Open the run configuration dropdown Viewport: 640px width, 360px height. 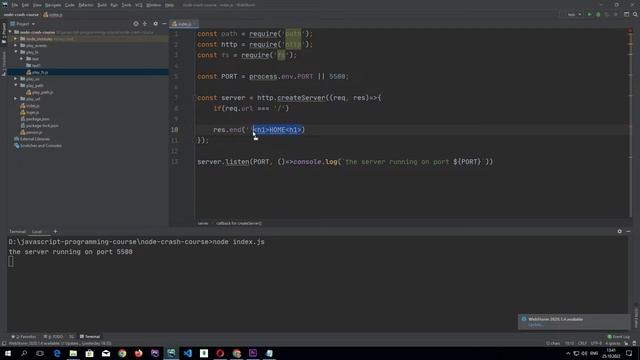tap(573, 14)
